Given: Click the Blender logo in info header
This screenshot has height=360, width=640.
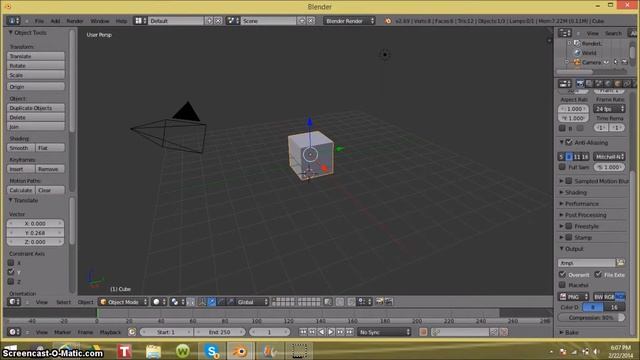Looking at the screenshot, I should (388, 21).
